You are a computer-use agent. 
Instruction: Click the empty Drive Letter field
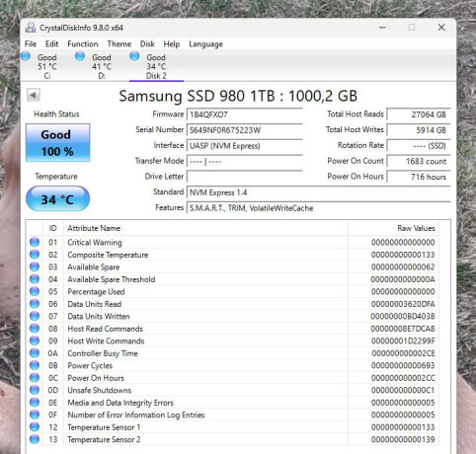pos(245,177)
